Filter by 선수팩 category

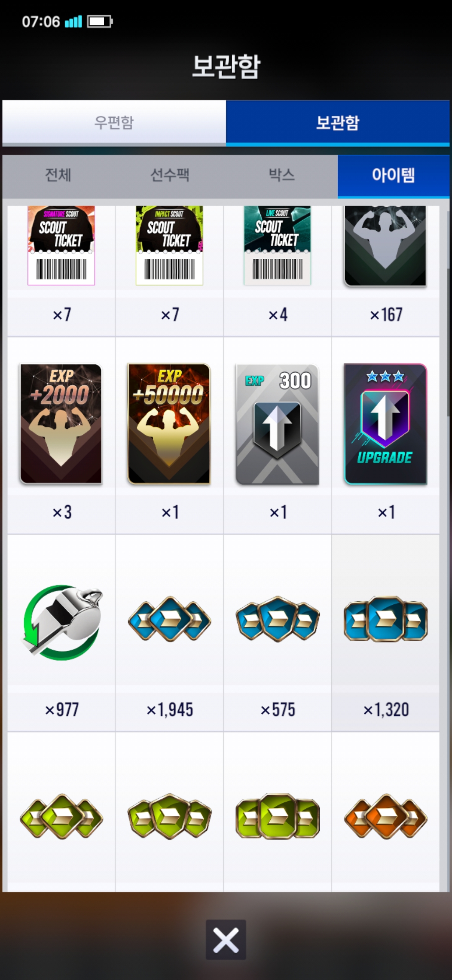tap(170, 175)
